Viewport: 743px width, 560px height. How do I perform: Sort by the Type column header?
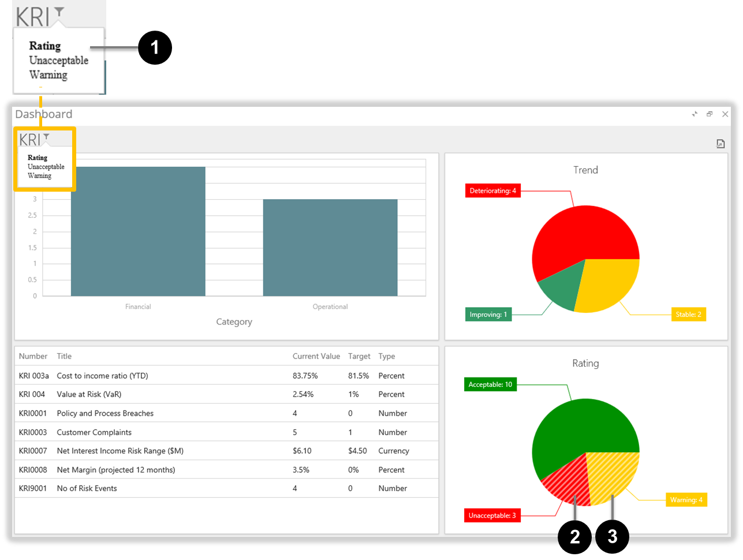pyautogui.click(x=387, y=356)
